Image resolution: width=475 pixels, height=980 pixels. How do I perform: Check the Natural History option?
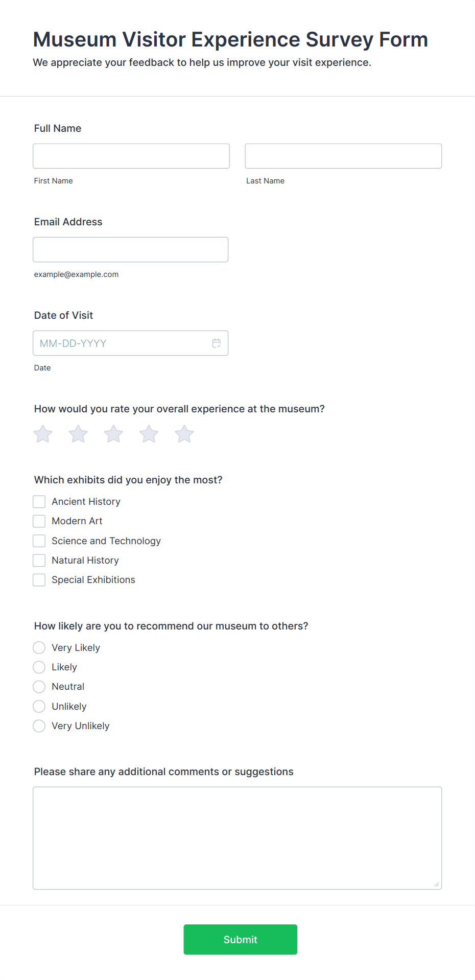click(x=39, y=561)
